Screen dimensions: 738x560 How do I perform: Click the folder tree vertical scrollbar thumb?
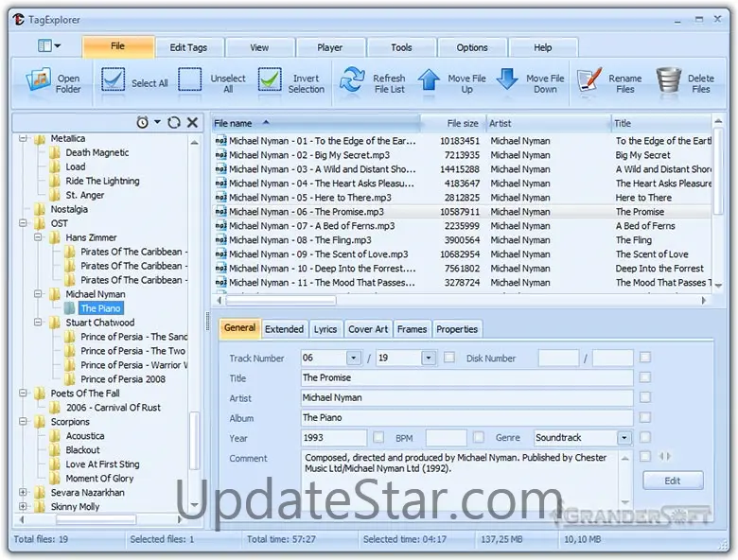point(193,441)
